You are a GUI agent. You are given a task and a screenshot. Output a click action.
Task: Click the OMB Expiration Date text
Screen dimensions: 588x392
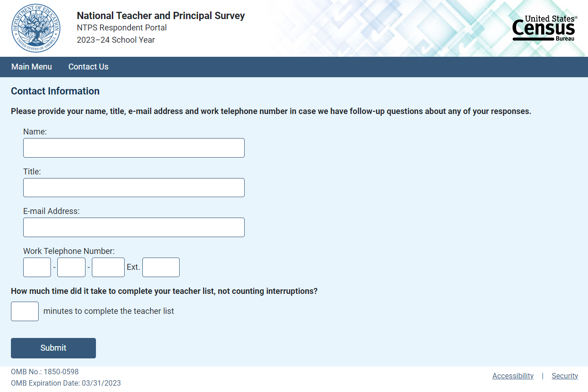pyautogui.click(x=66, y=383)
